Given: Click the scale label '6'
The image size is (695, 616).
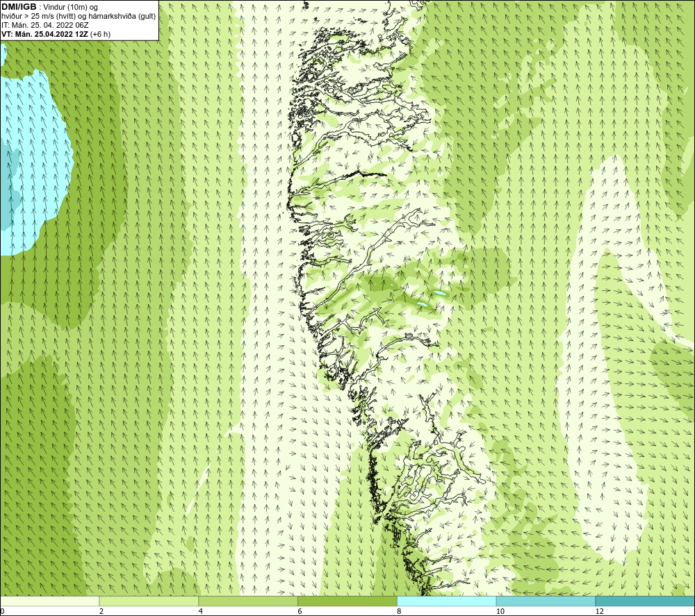Looking at the screenshot, I should point(300,612).
